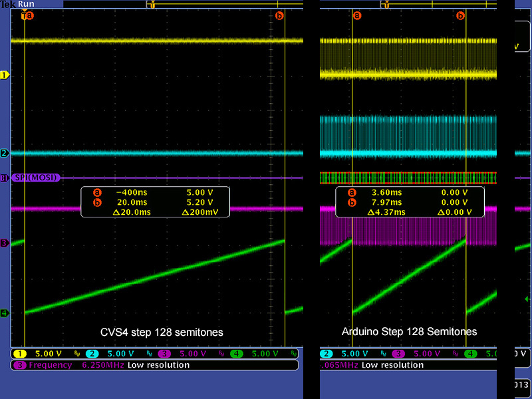Click trigger position T marker above CVS4 capture
The width and height of the screenshot is (532, 399).
point(153,5)
